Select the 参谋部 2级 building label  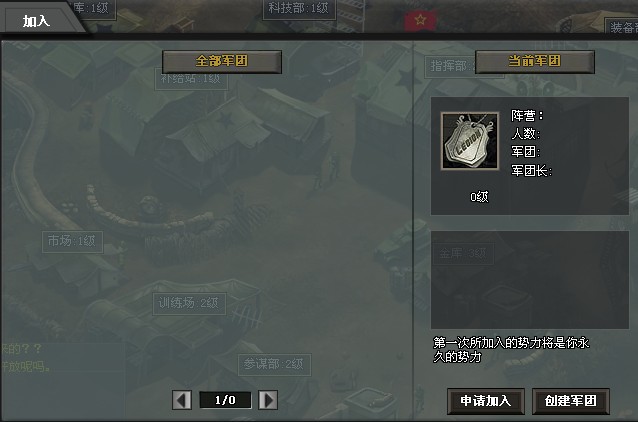(x=274, y=365)
